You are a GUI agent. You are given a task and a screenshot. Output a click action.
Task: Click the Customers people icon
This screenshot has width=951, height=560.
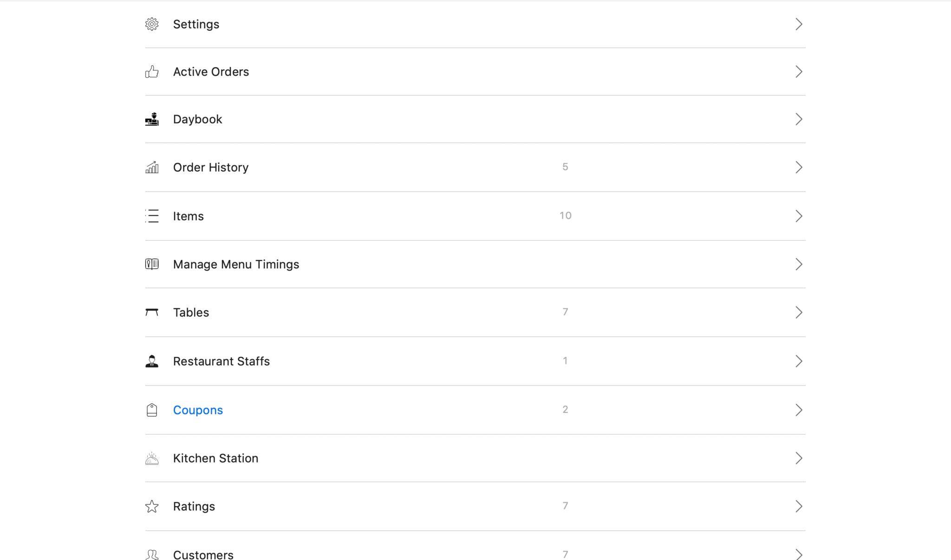(x=152, y=554)
